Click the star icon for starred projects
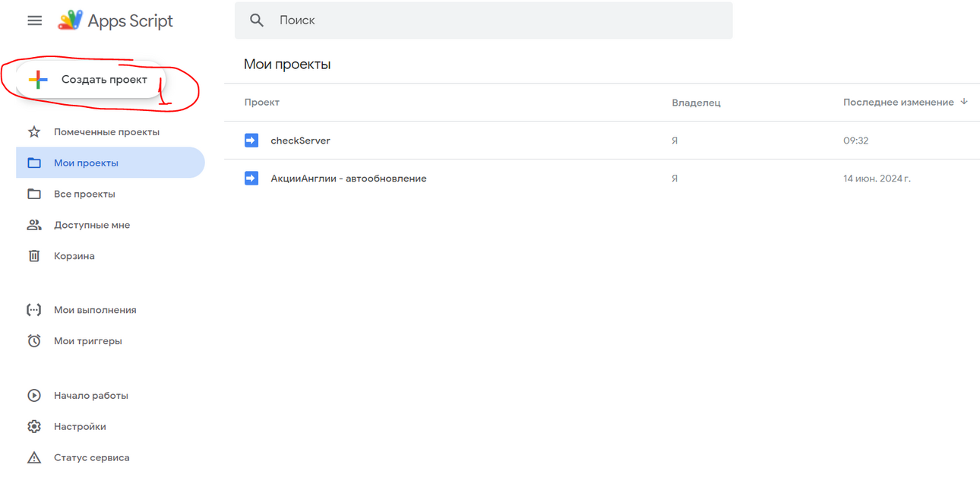The width and height of the screenshot is (980, 490). tap(34, 132)
